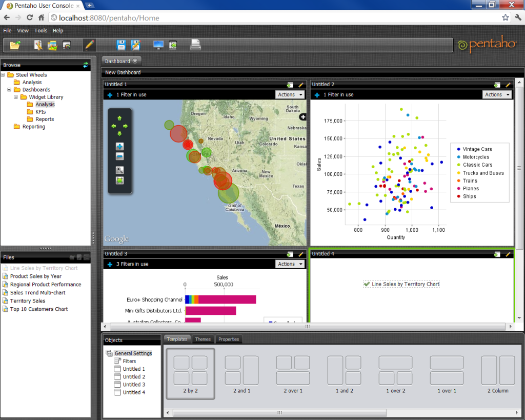This screenshot has height=420, width=525.
Task: Pan the map left with green arrow
Action: coord(114,126)
